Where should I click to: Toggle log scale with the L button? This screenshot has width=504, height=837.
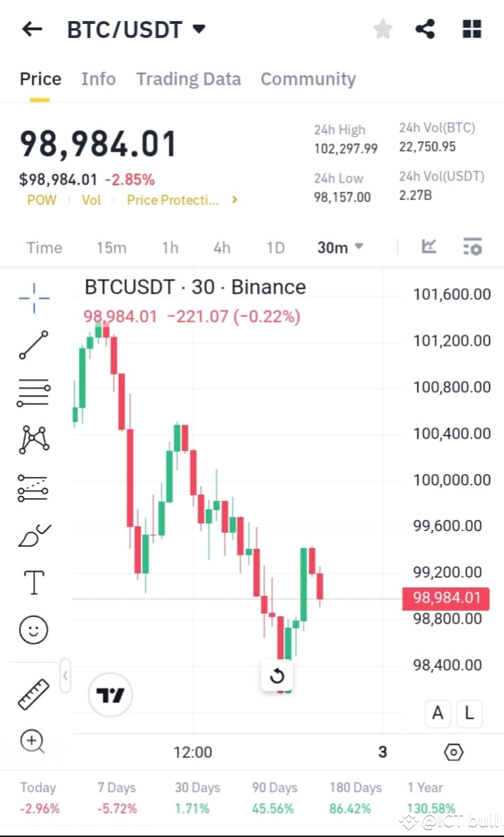click(x=469, y=714)
